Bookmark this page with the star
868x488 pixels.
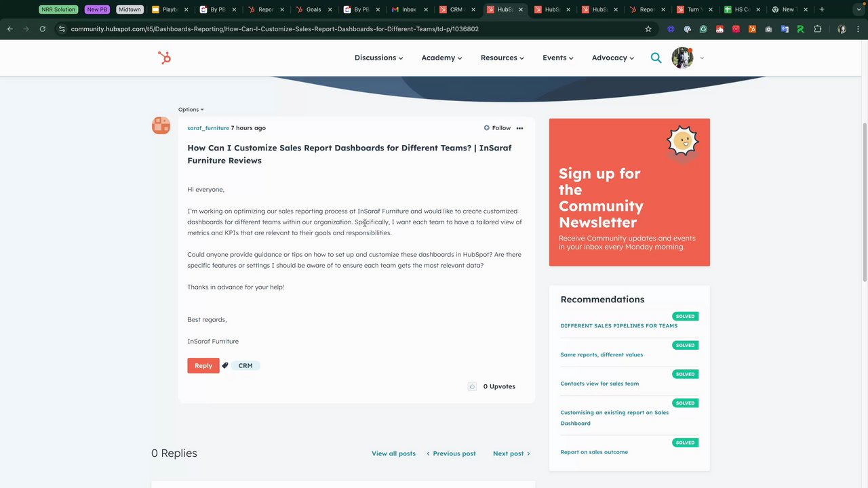click(x=648, y=29)
